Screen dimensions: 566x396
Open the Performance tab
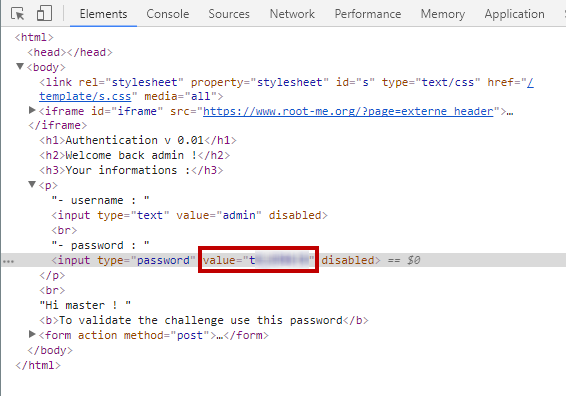pos(367,14)
